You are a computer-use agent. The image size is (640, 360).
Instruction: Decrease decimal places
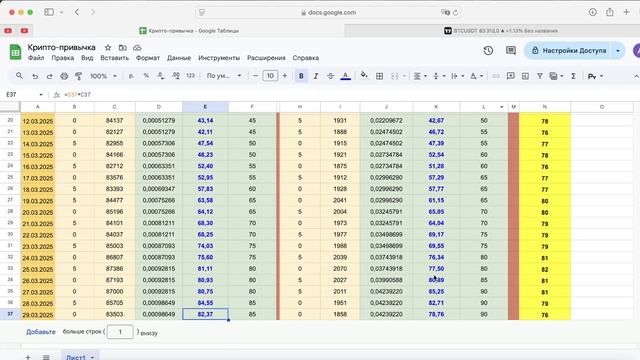click(x=161, y=76)
